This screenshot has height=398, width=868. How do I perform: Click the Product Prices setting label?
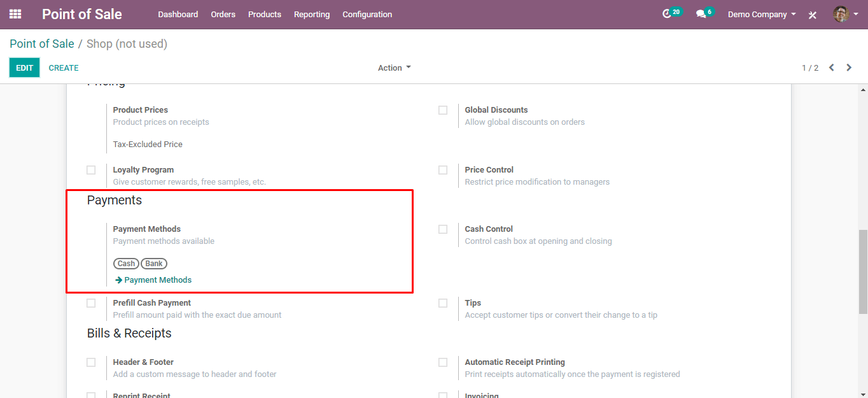(x=141, y=110)
